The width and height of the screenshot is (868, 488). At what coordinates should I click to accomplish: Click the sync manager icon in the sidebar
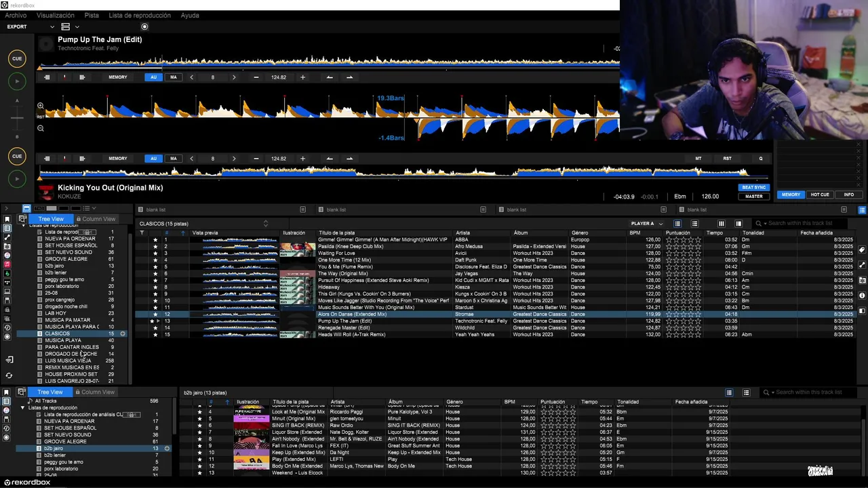9,375
